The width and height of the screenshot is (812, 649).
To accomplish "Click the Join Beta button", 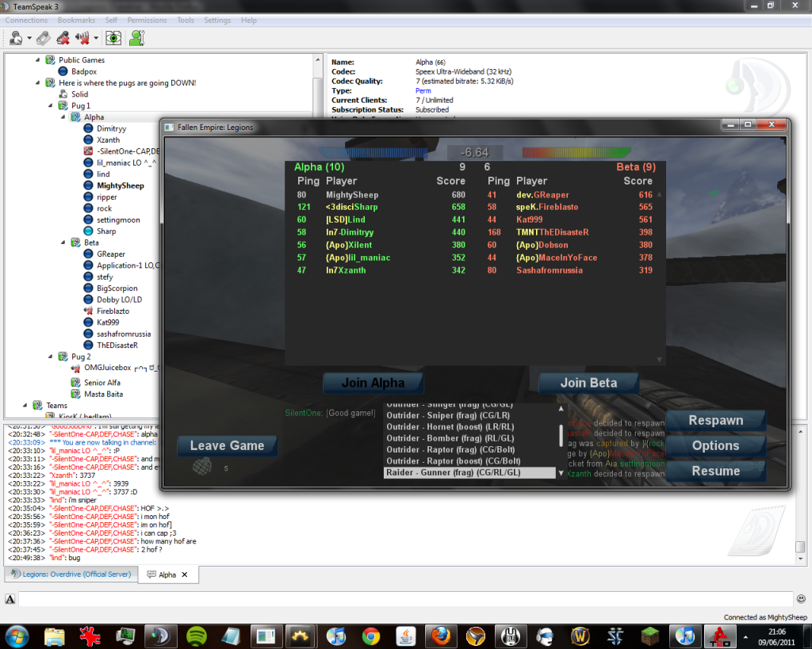I will pyautogui.click(x=589, y=383).
